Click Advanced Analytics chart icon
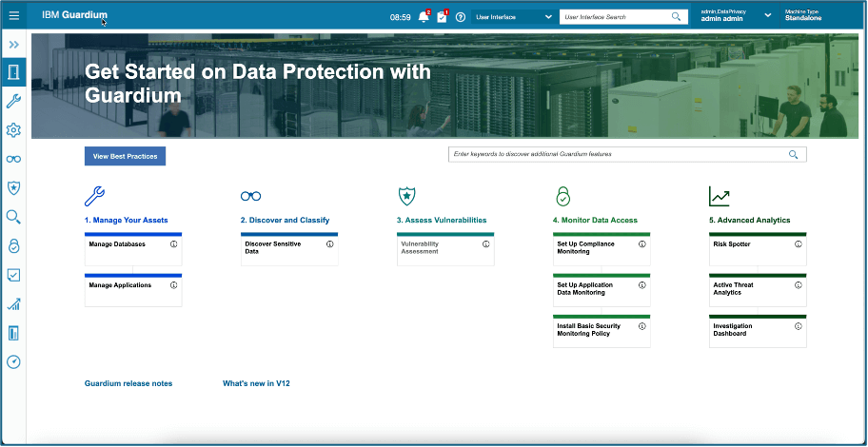Image resolution: width=868 pixels, height=447 pixels. [x=720, y=196]
